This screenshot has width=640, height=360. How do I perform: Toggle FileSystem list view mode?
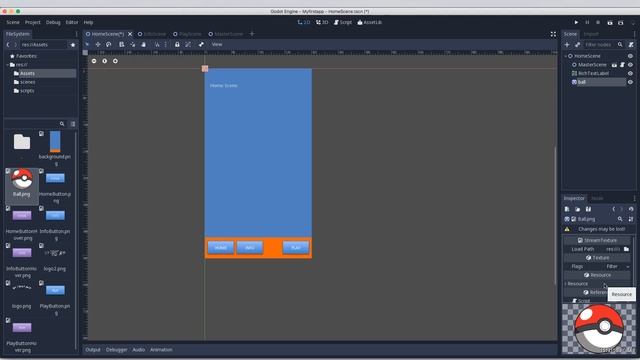pos(73,124)
